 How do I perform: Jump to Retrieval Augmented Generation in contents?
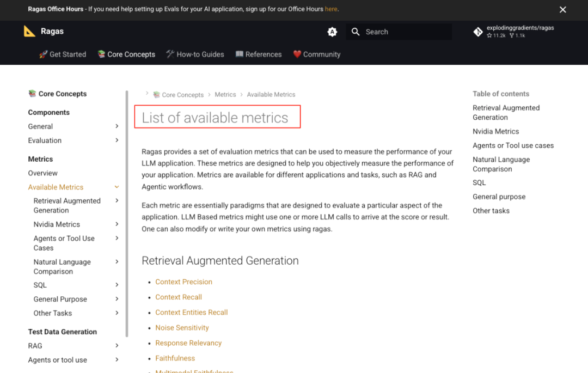pyautogui.click(x=506, y=113)
